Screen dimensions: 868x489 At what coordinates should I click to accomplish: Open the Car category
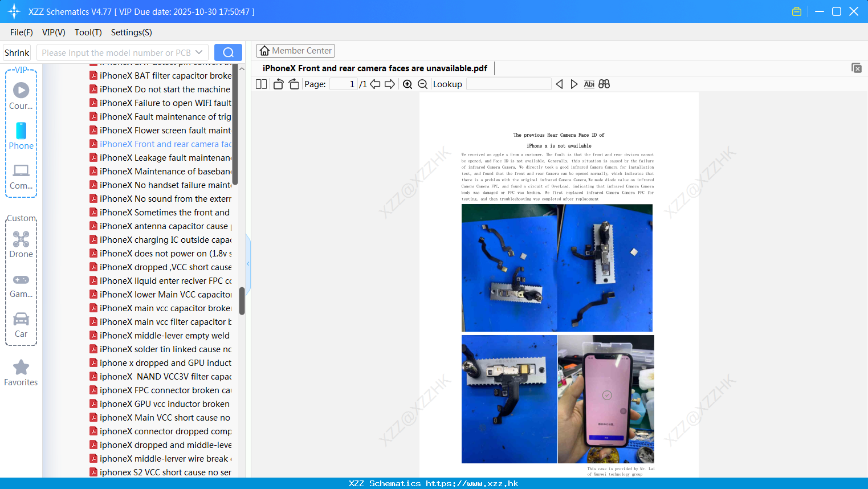[21, 325]
